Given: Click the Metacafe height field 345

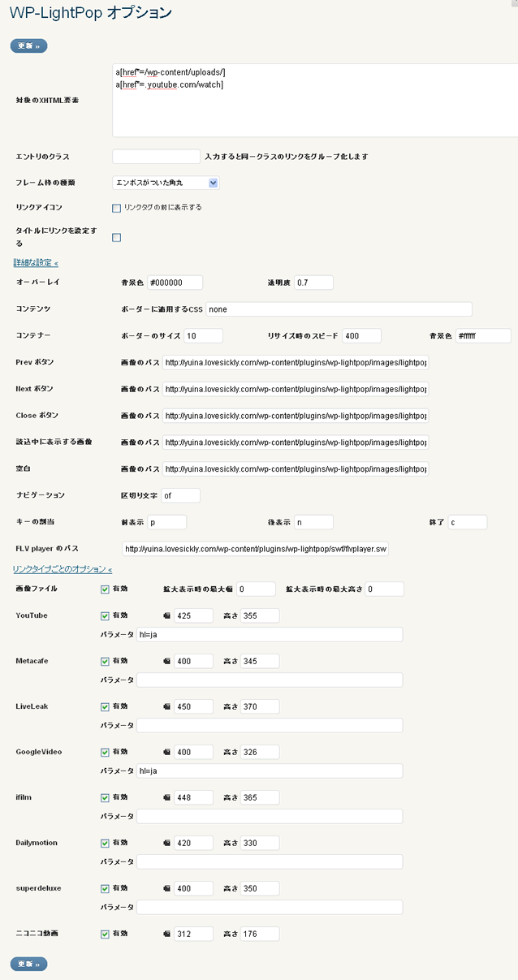Looking at the screenshot, I should 260,661.
